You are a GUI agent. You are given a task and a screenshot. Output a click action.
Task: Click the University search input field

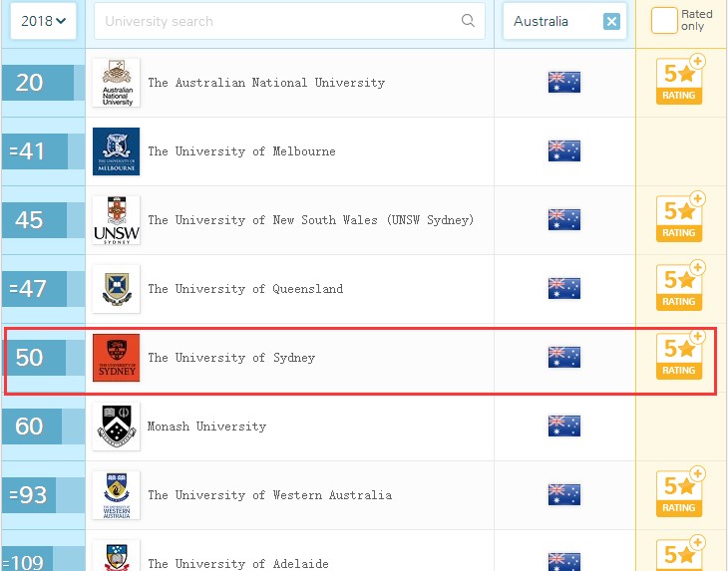pyautogui.click(x=279, y=21)
